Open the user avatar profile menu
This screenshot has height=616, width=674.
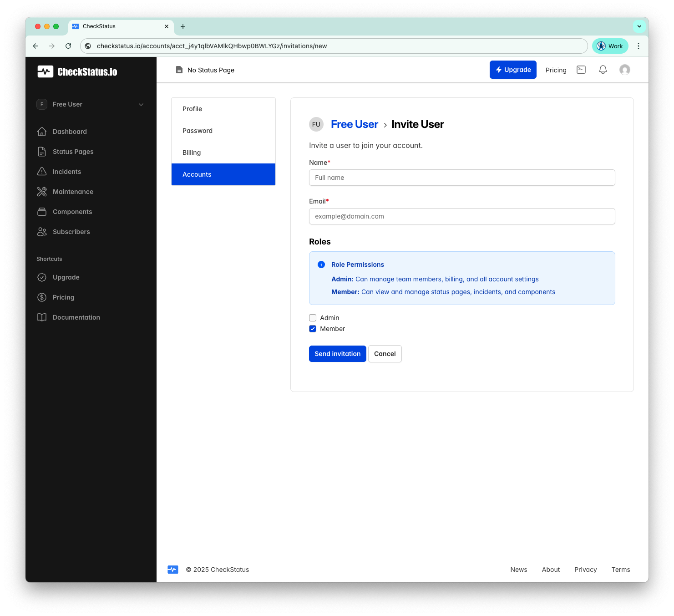point(624,70)
